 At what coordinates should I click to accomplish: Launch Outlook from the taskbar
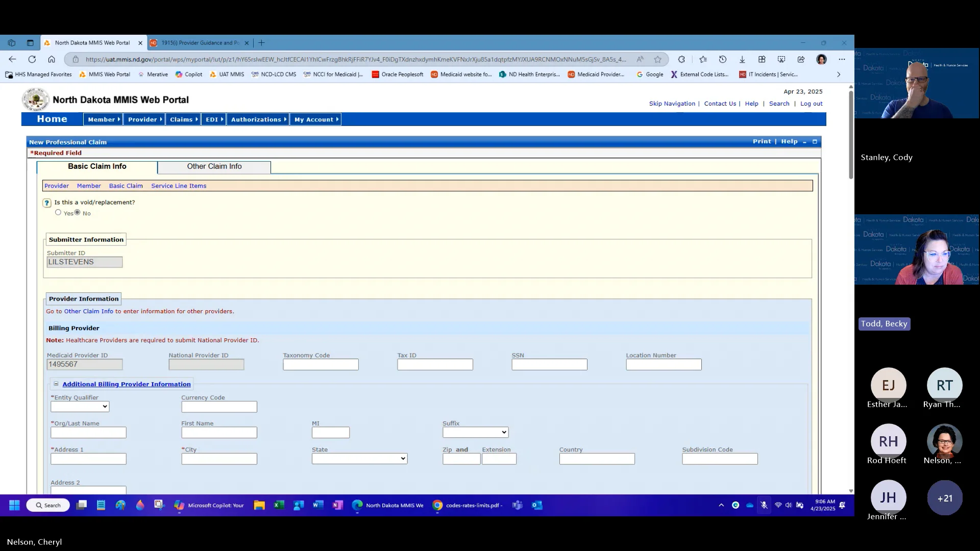pyautogui.click(x=536, y=505)
